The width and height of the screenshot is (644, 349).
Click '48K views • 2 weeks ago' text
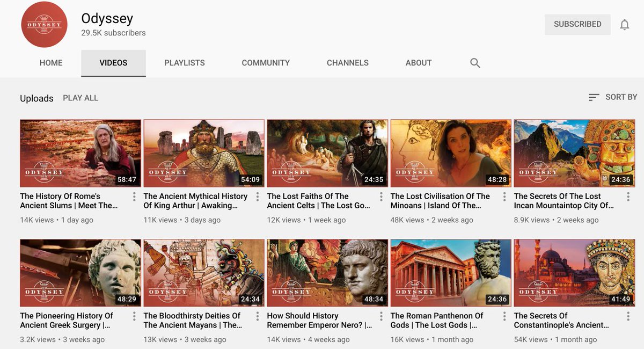pos(431,220)
